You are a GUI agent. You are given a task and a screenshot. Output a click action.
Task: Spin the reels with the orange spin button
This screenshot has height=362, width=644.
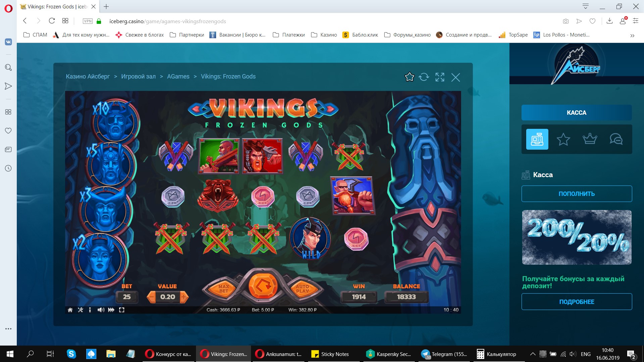[x=263, y=287]
